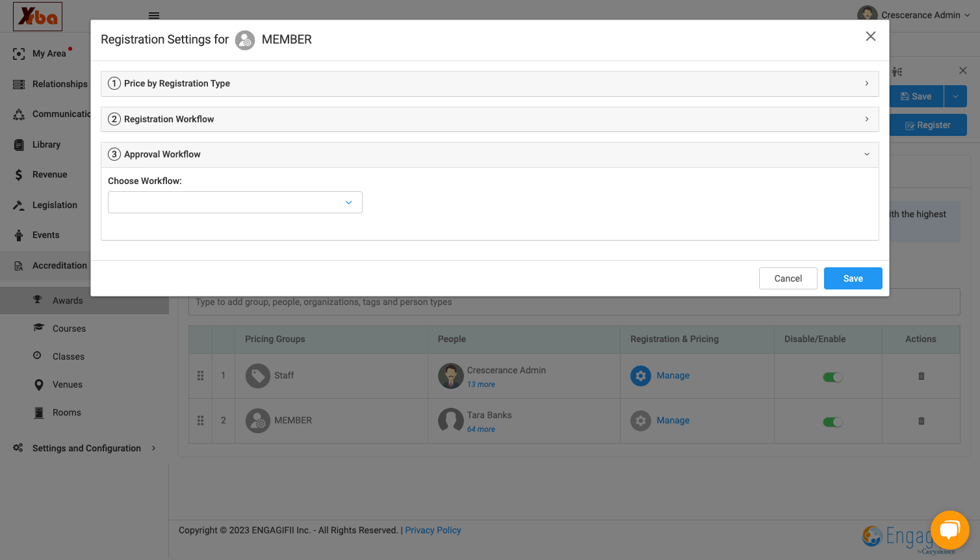
Task: Expand the Registration Workflow section
Action: pyautogui.click(x=490, y=119)
